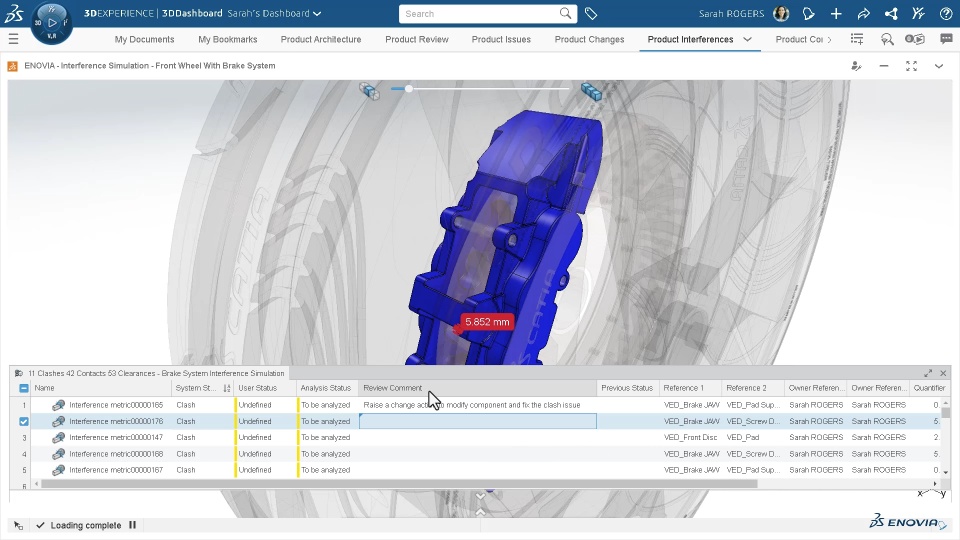Screen dimensions: 960x540
Task: Click the Review Comment input for metric00000178
Action: tap(478, 421)
